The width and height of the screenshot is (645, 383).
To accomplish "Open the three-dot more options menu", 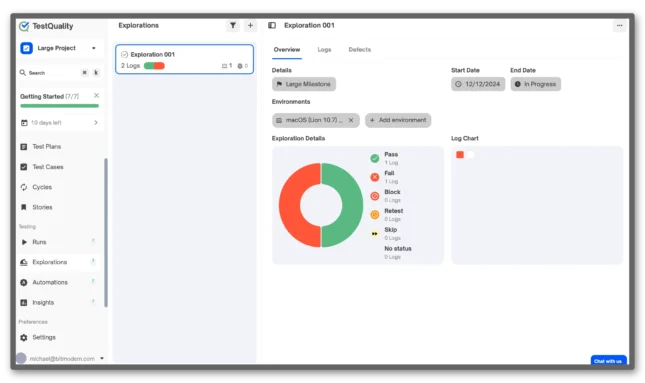I will pyautogui.click(x=619, y=26).
